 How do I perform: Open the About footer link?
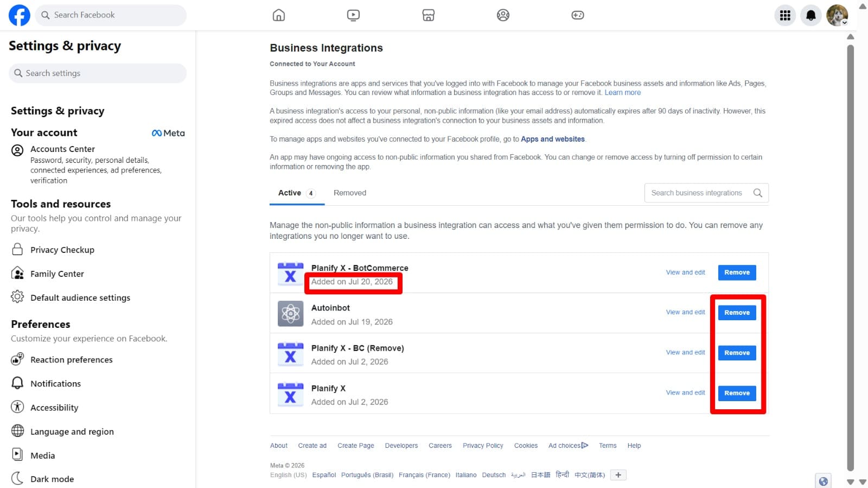click(279, 446)
